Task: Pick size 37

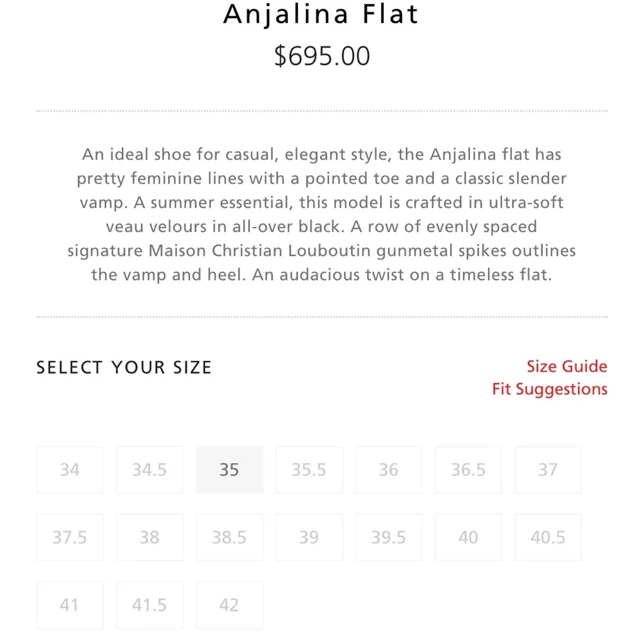Action: click(548, 470)
